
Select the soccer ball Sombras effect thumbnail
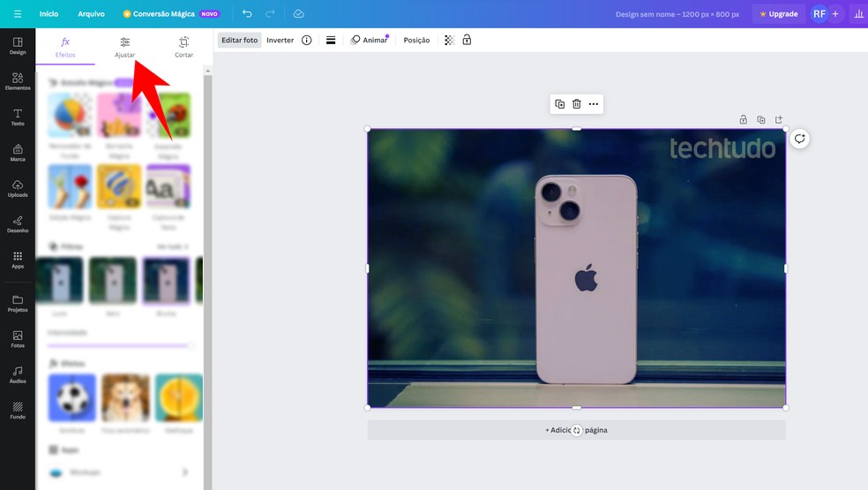click(x=71, y=396)
